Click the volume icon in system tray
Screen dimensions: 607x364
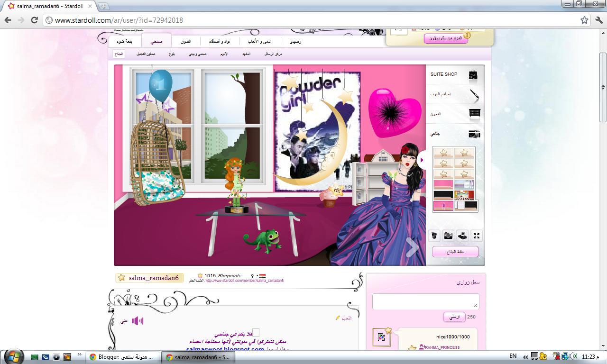(x=574, y=356)
